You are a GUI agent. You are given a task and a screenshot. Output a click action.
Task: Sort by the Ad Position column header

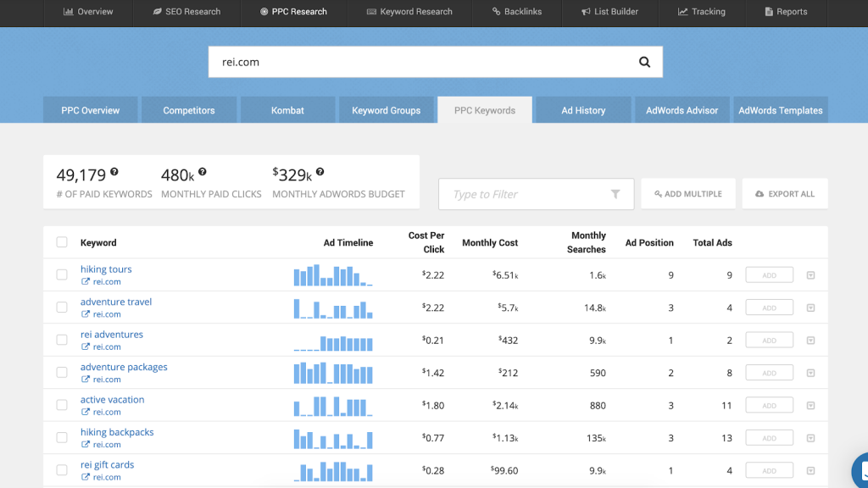649,242
